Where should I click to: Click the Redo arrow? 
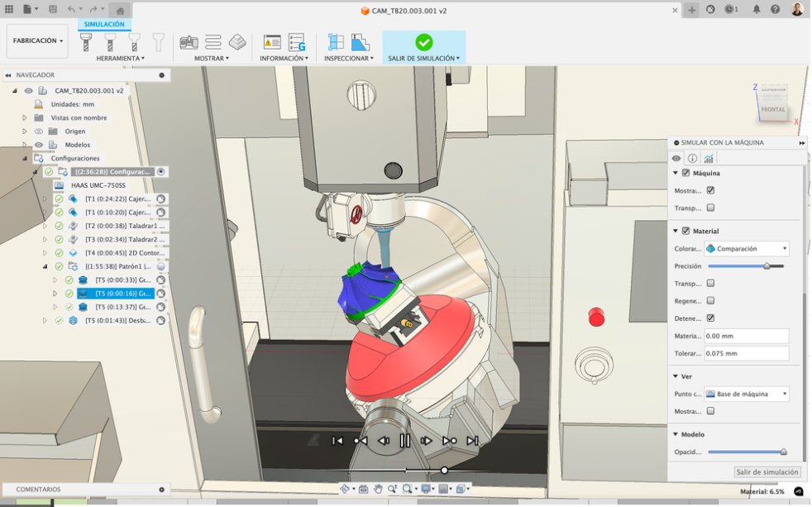93,9
